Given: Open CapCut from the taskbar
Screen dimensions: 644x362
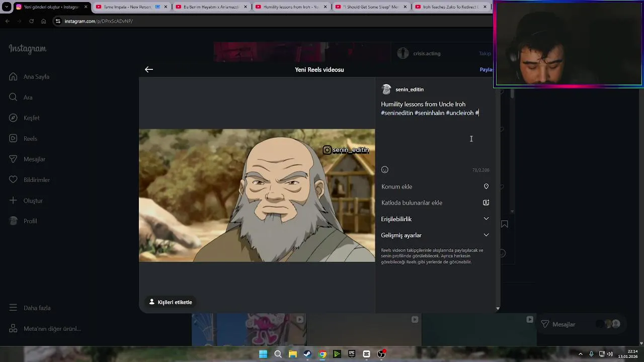Looking at the screenshot, I should (x=366, y=354).
